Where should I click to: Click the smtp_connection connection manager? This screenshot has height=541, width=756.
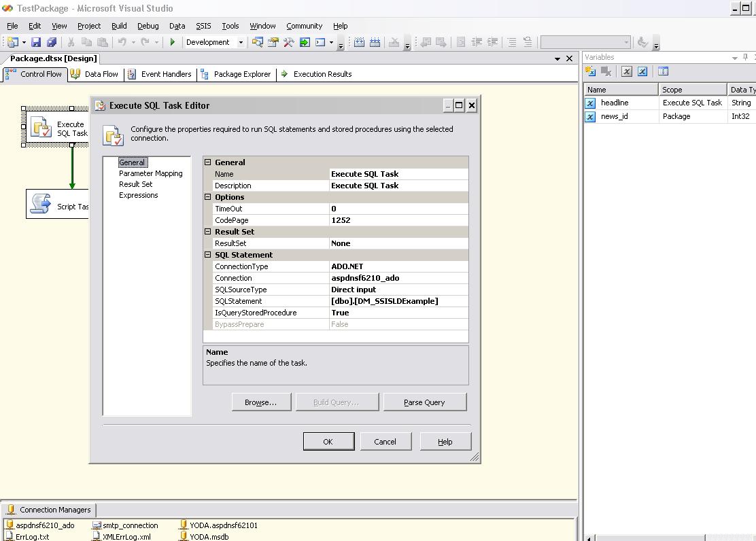(x=131, y=525)
